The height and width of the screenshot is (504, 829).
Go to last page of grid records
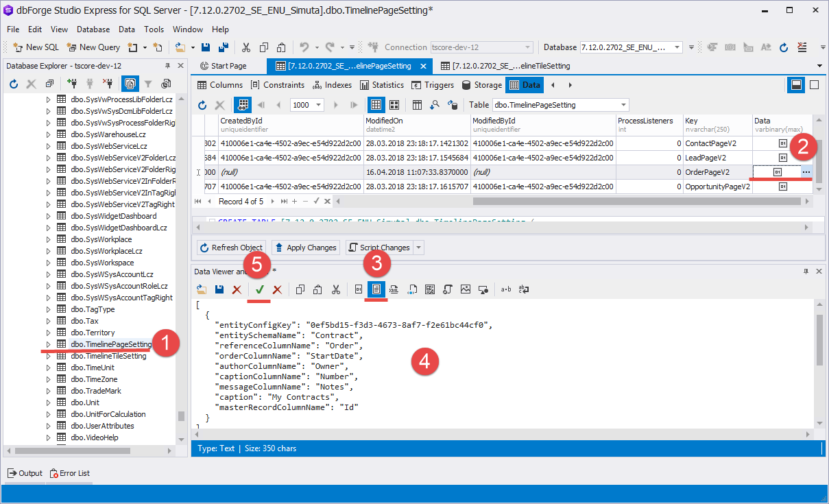coord(354,105)
